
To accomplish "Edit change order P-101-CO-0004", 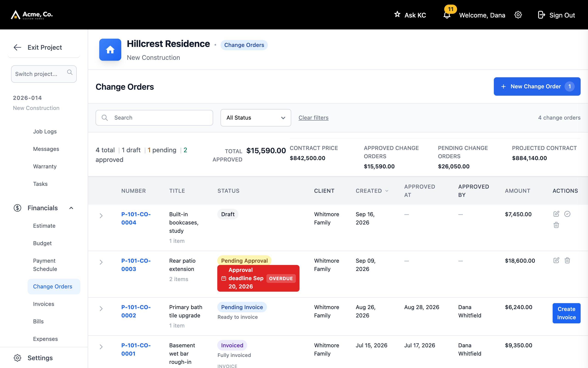I will [556, 214].
